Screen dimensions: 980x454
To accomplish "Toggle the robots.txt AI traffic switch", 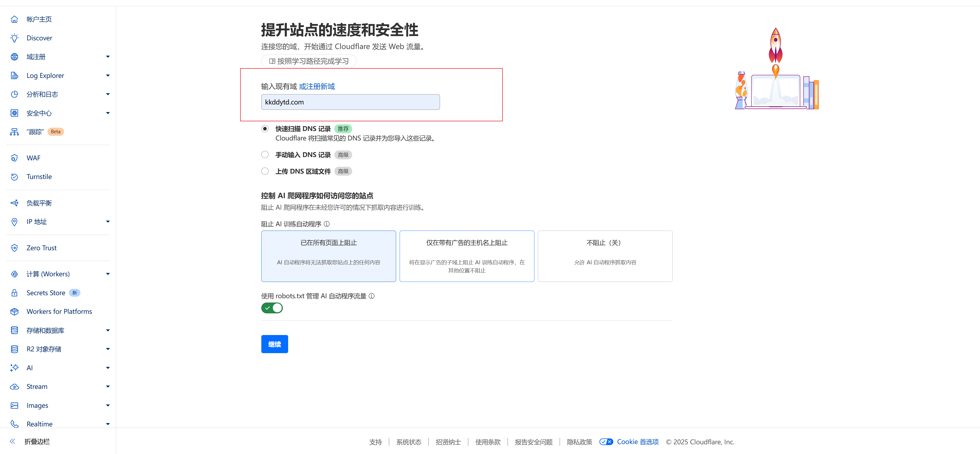I will [272, 308].
